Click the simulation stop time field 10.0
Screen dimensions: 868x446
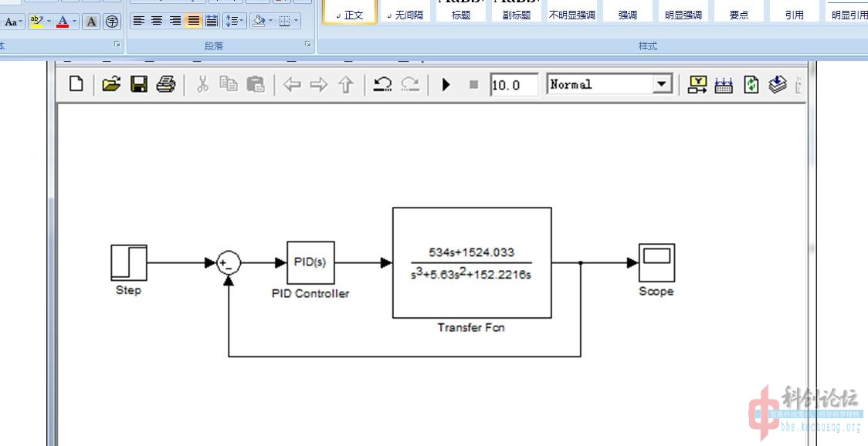pyautogui.click(x=514, y=85)
